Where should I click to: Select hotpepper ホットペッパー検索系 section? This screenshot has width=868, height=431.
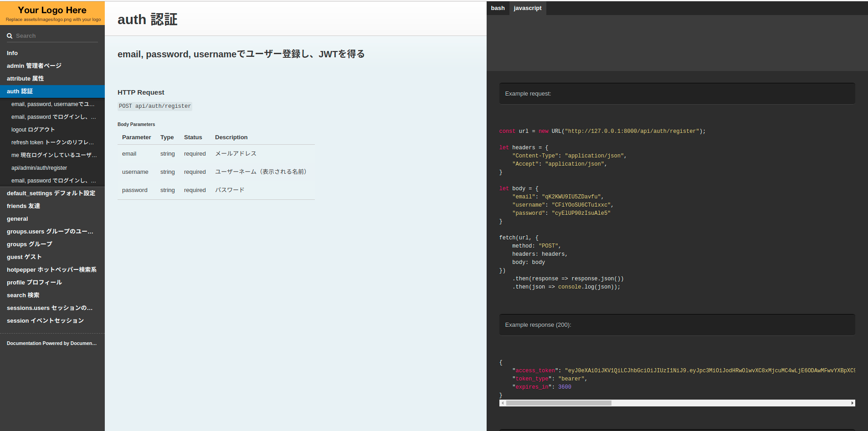[x=51, y=270]
